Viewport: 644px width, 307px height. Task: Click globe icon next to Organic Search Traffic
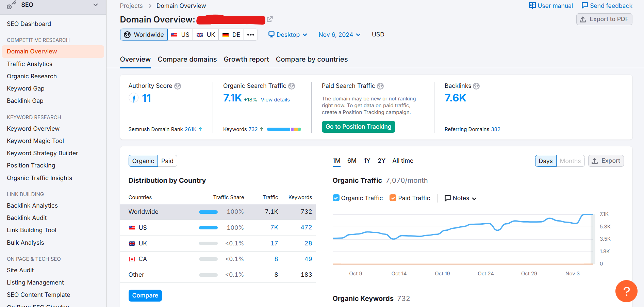click(x=292, y=86)
